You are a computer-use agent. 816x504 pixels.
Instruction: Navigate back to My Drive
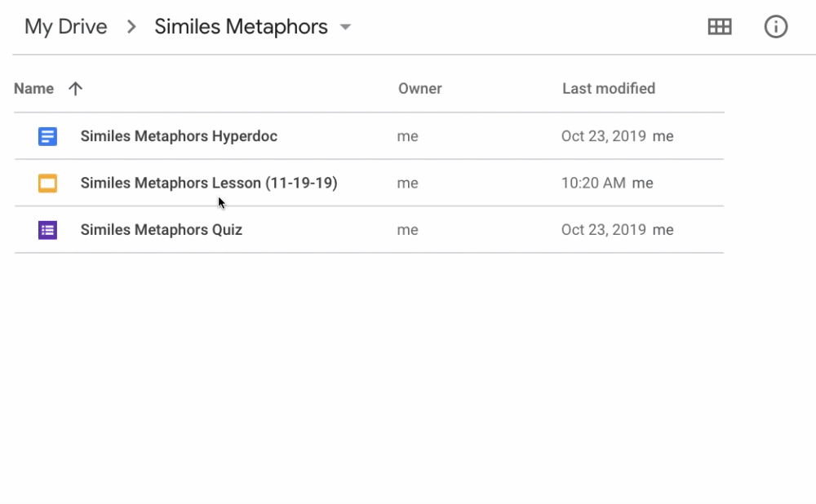coord(65,27)
